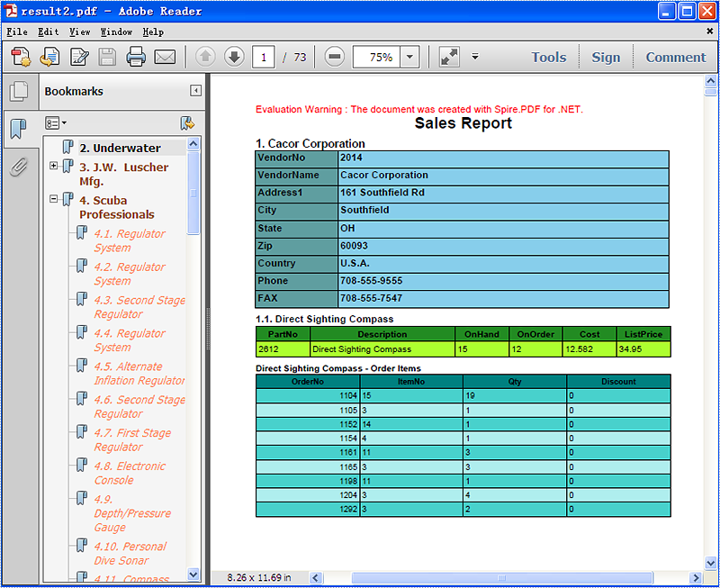Click bookmark icon next to 4.5 Alternate Inflation Regulator
The height and width of the screenshot is (588, 720).
[82, 366]
